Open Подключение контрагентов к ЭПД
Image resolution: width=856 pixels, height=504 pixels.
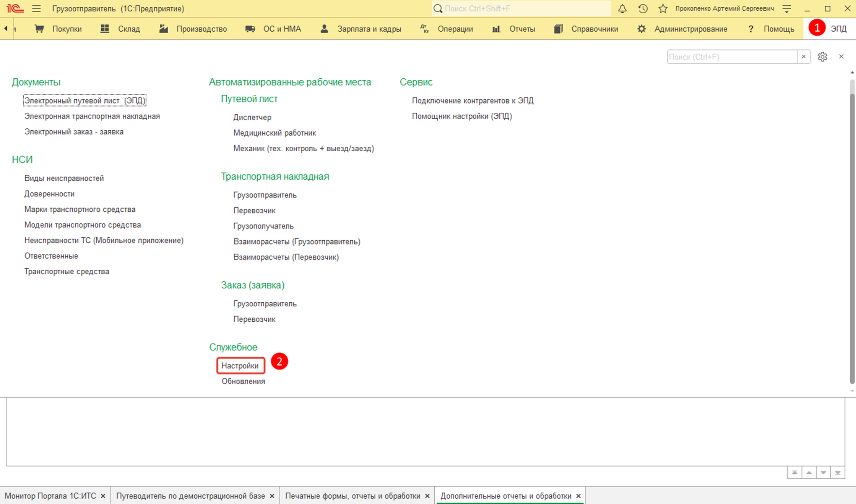(473, 100)
